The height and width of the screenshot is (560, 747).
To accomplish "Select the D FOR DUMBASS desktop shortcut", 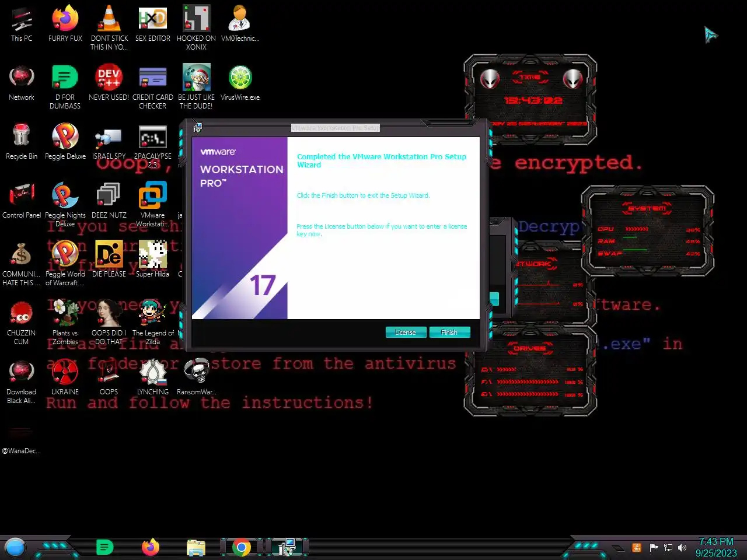I will point(65,87).
